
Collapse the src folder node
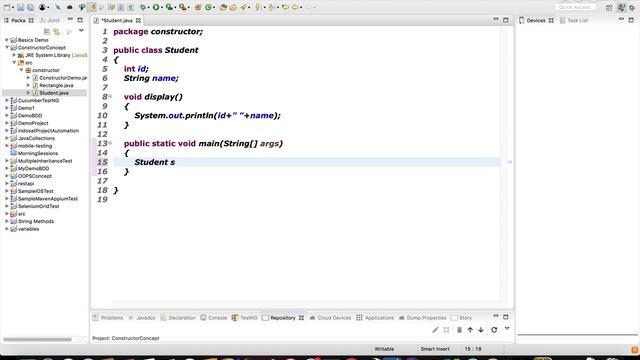[x=14, y=62]
